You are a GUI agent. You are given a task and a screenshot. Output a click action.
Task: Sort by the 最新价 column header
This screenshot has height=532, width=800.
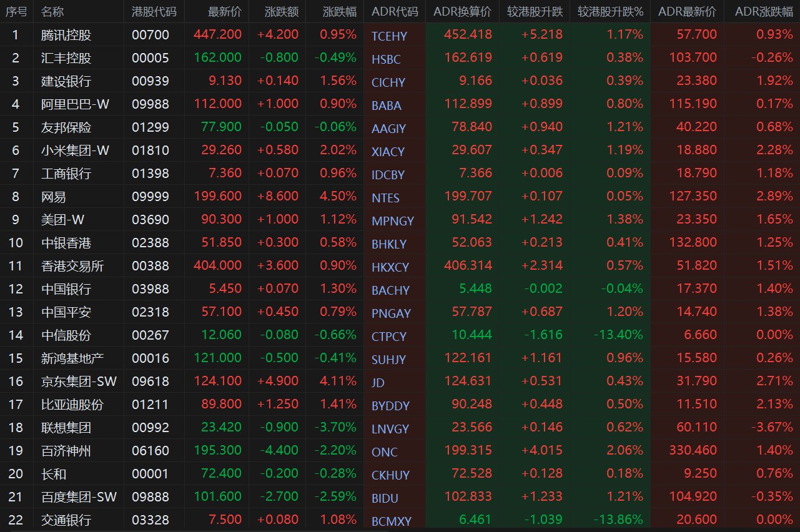pyautogui.click(x=225, y=11)
